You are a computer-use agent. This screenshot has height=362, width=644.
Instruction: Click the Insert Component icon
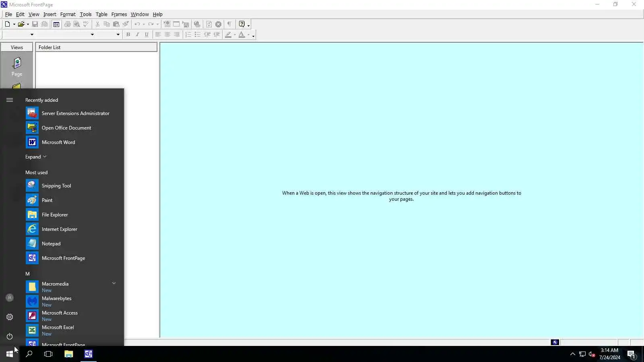[167, 24]
